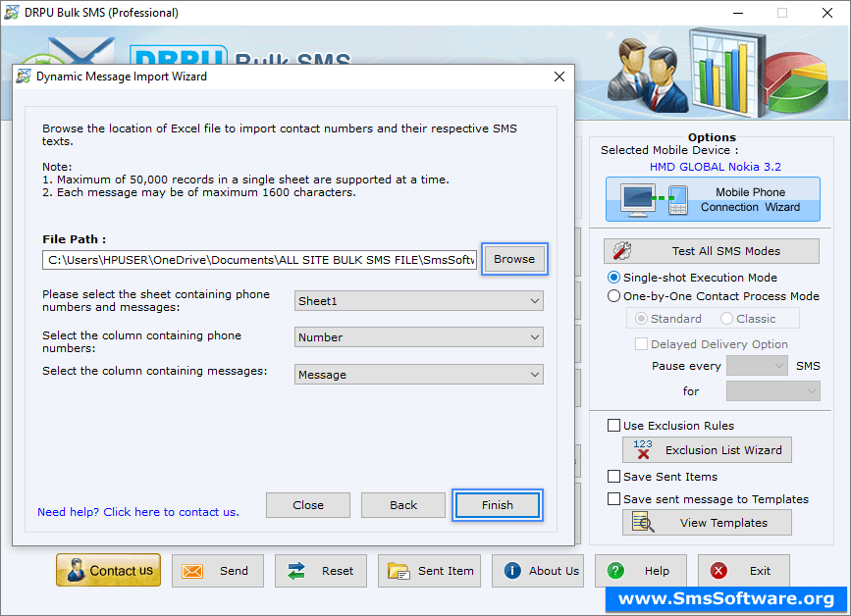851x616 pixels.
Task: Click the Reset arrows icon
Action: [296, 571]
